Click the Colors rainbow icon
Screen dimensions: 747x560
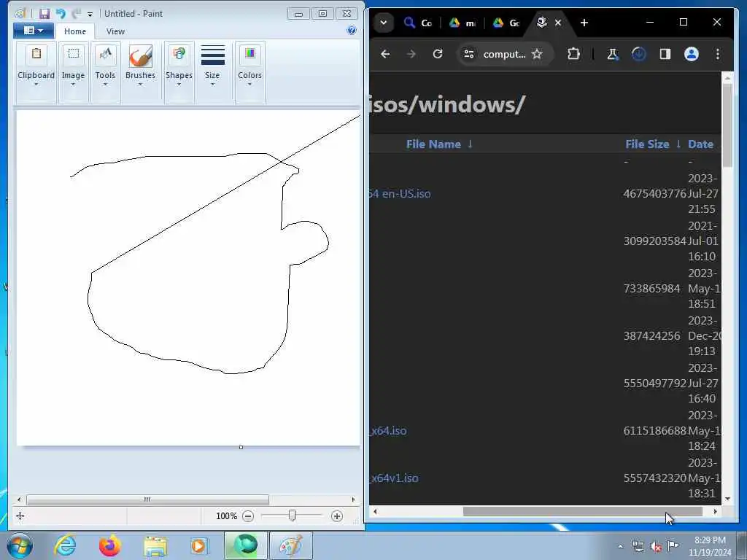point(250,54)
